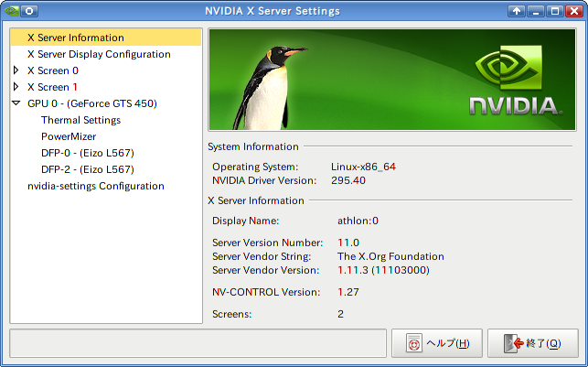This screenshot has height=367, width=588.
Task: Open Thermal Settings page
Action: click(x=81, y=120)
